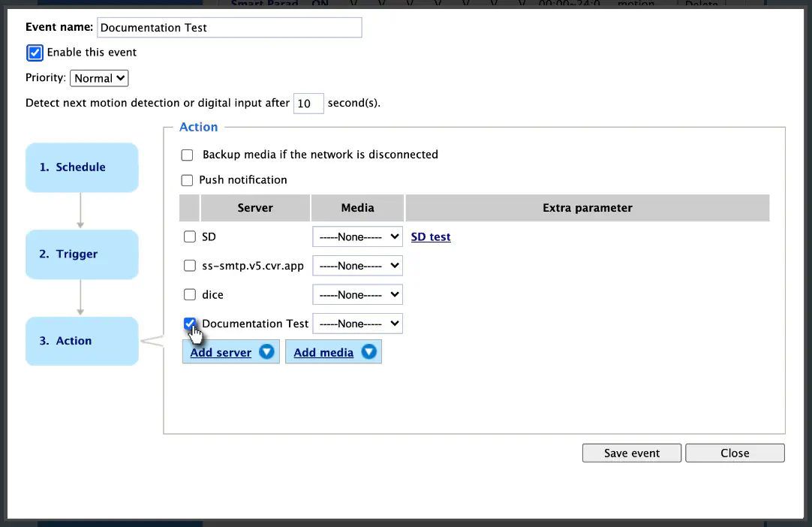Click the Extra parameter column header
The width and height of the screenshot is (812, 527).
point(588,208)
